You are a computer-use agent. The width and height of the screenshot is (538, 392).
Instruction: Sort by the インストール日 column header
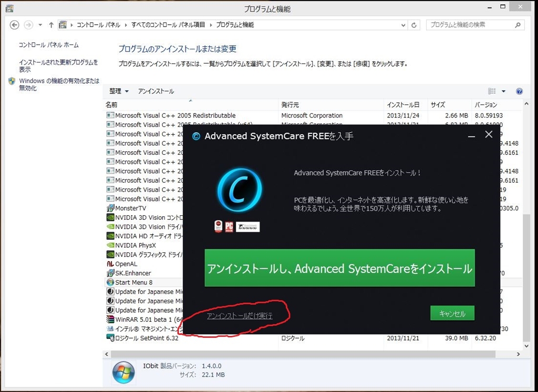click(x=406, y=105)
